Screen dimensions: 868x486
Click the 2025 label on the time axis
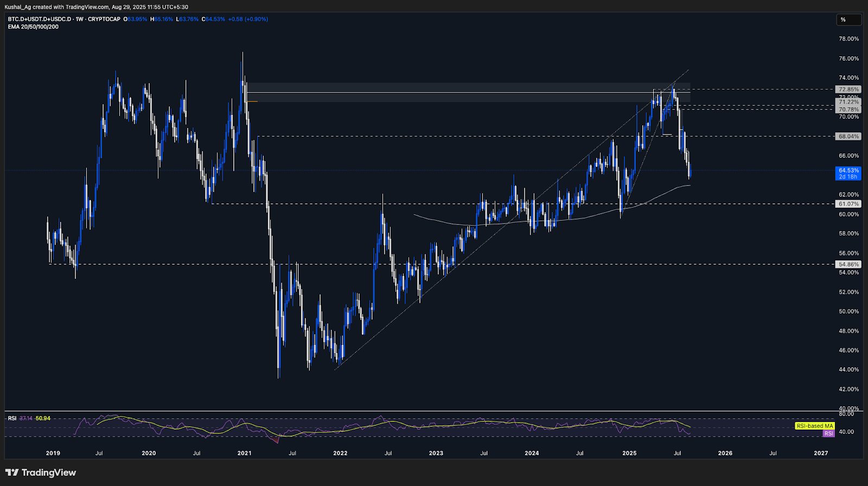tap(629, 453)
